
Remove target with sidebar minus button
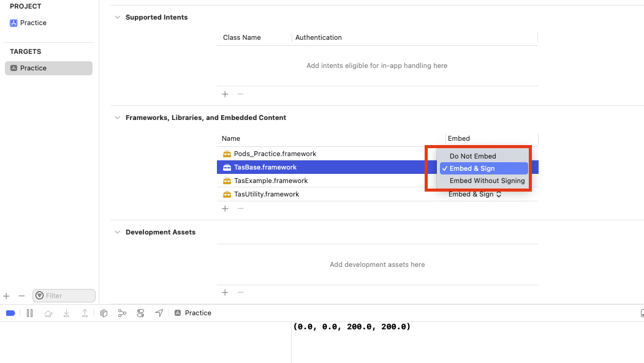[x=22, y=296]
